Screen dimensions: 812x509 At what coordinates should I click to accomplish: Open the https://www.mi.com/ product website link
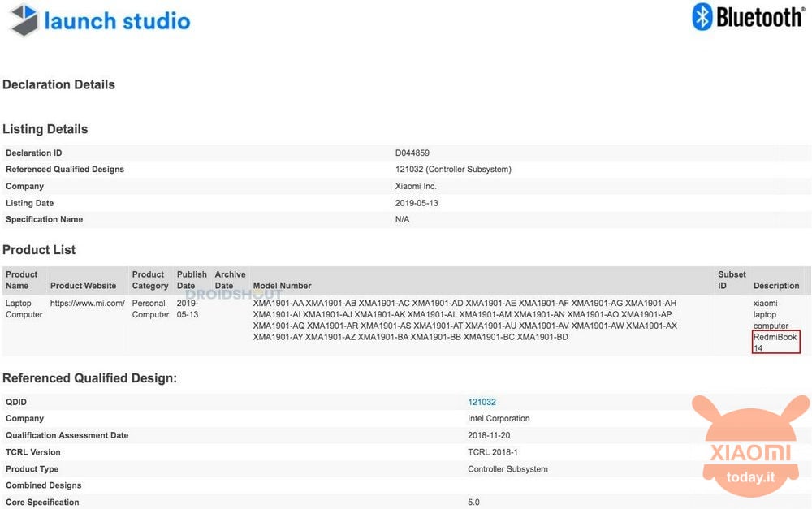[x=88, y=304]
